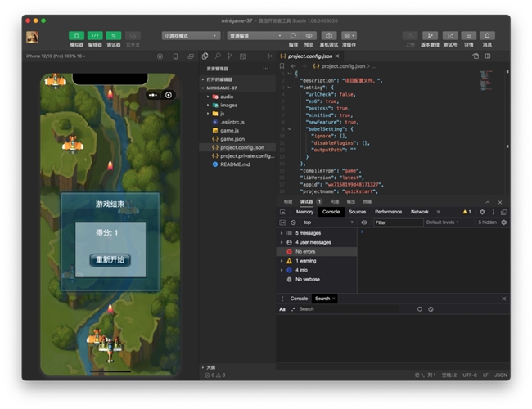Switch to the Sources tab
The height and width of the screenshot is (409, 532).
click(x=358, y=212)
